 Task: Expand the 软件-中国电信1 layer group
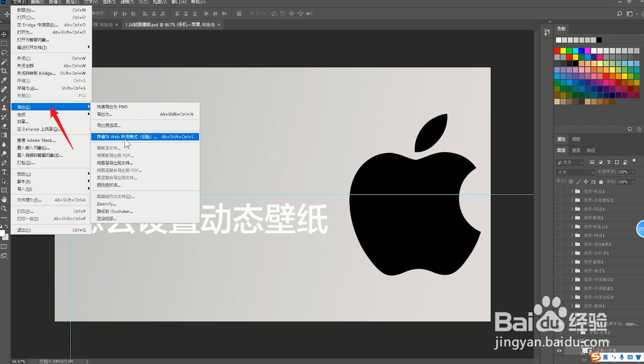click(572, 297)
